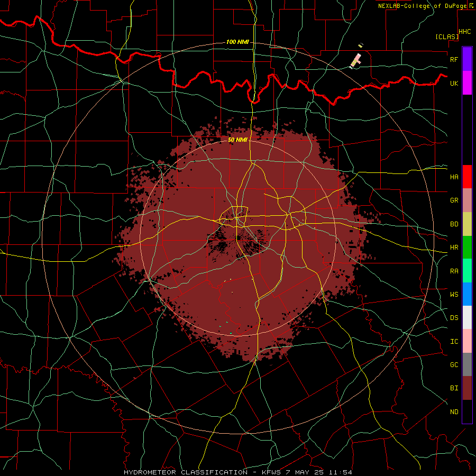Click the DS legend label
This screenshot has height=476, width=476.
(x=454, y=318)
